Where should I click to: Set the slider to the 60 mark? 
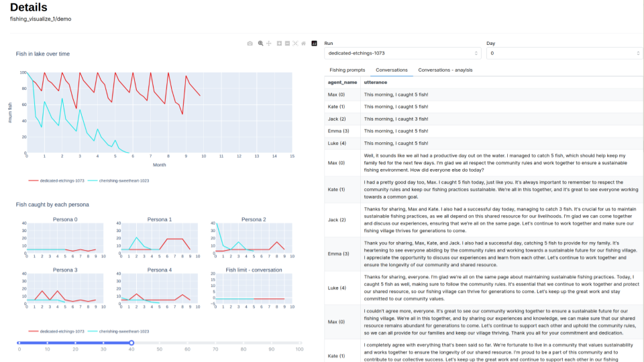tap(188, 343)
